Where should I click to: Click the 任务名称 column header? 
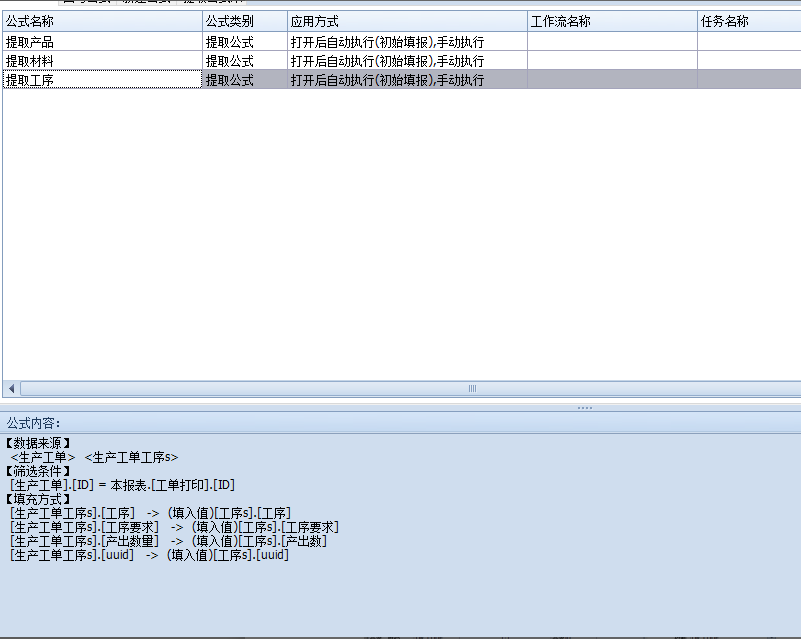tap(748, 21)
